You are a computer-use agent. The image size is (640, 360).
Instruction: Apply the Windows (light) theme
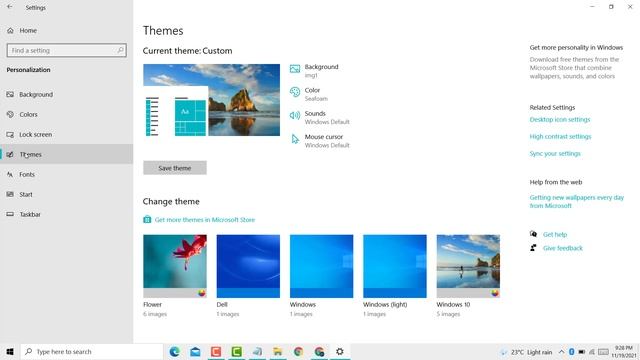[x=395, y=266]
